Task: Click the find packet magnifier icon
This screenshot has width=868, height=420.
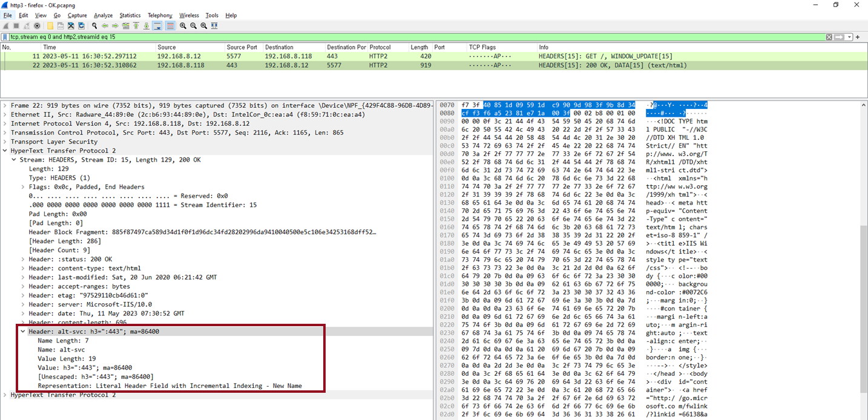Action: (x=94, y=26)
